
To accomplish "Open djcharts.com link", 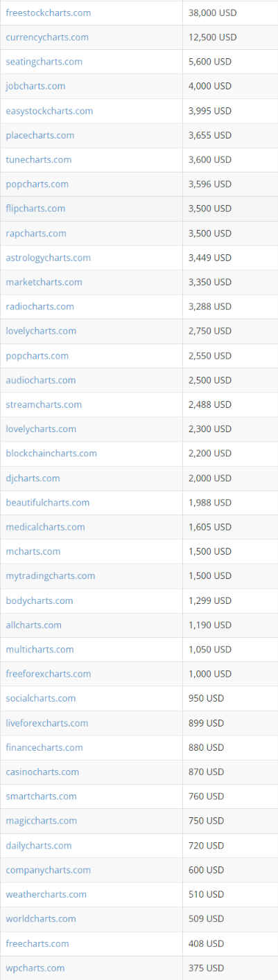I will tap(33, 478).
